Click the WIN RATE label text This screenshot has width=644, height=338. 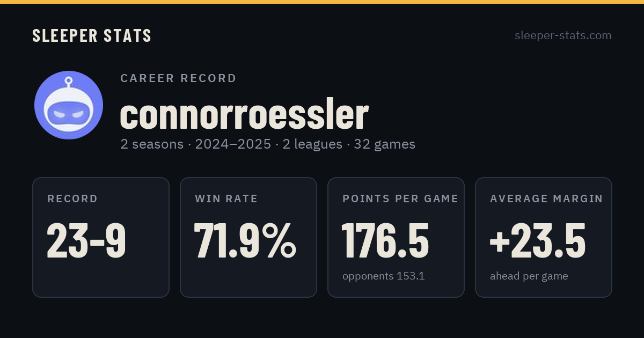tap(226, 199)
